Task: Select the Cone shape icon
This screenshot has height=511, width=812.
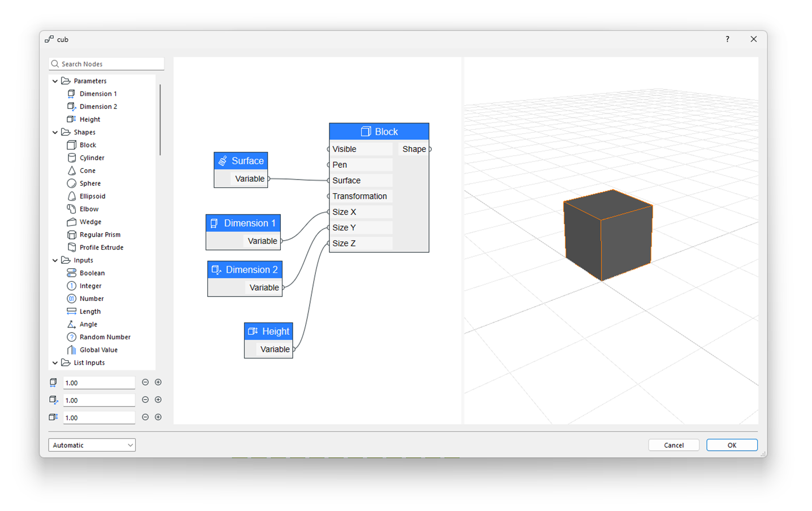Action: coord(71,171)
